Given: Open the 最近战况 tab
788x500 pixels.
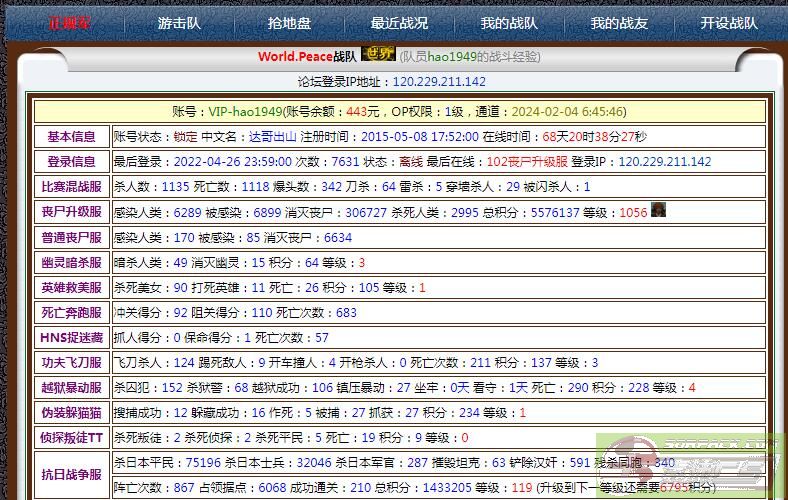Looking at the screenshot, I should point(399,23).
